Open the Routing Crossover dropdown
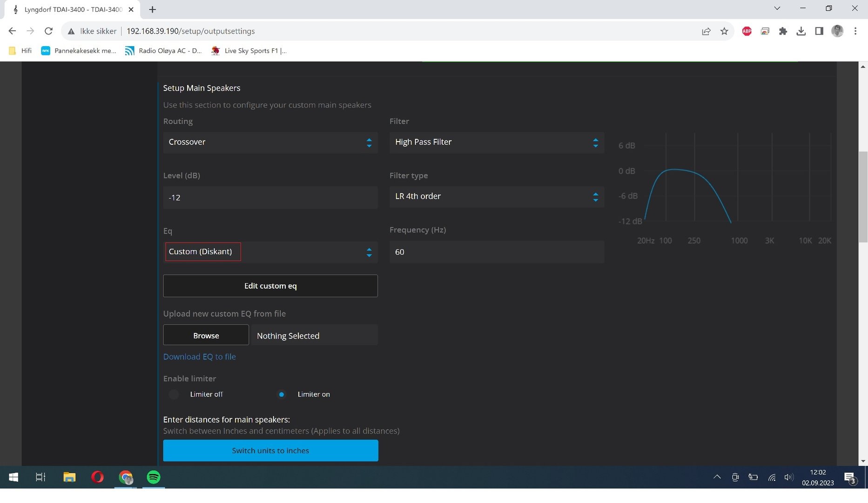 270,143
